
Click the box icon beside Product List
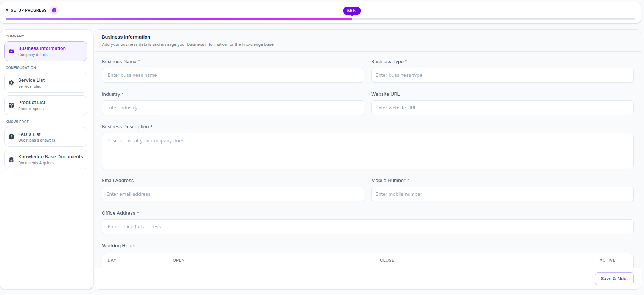coord(11,105)
